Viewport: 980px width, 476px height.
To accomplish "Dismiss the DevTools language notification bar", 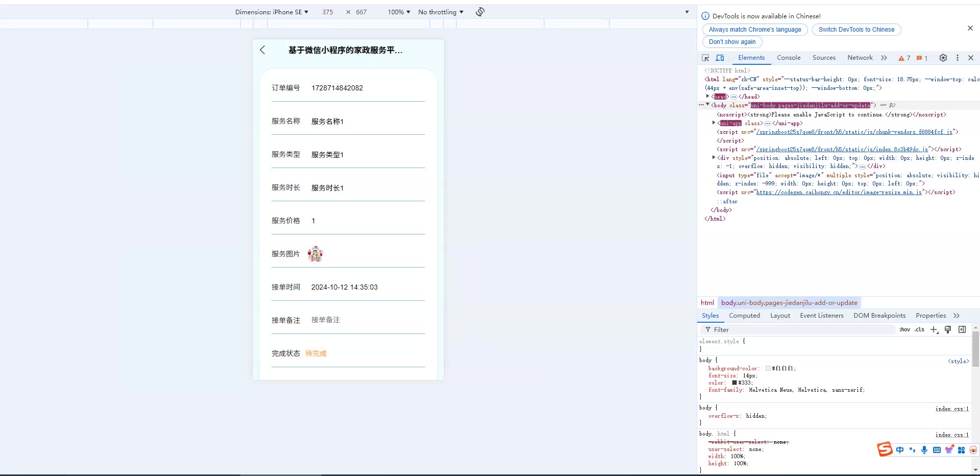I will click(x=970, y=28).
